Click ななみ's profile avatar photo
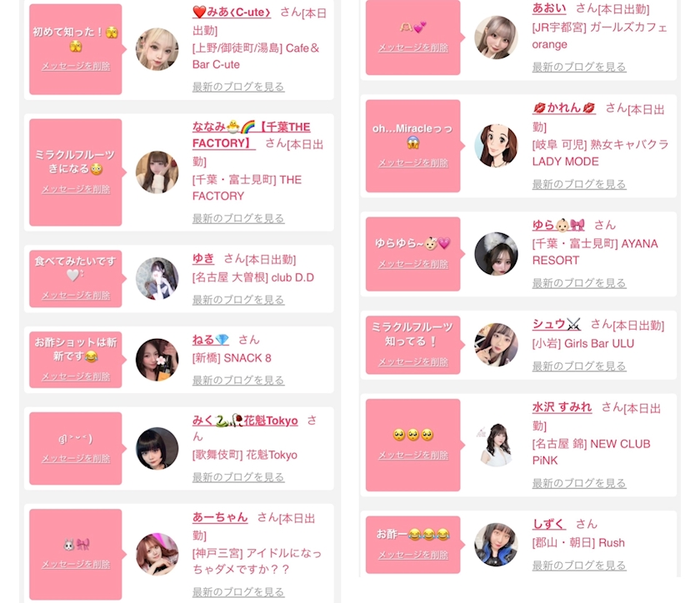Viewport: 700px width, 603px height. point(157,172)
